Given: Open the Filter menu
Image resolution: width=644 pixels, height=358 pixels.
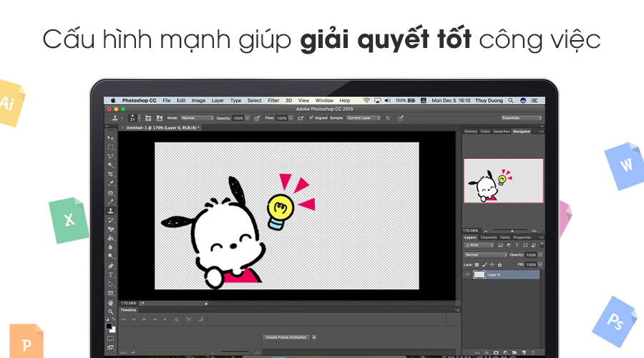Looking at the screenshot, I should [273, 100].
